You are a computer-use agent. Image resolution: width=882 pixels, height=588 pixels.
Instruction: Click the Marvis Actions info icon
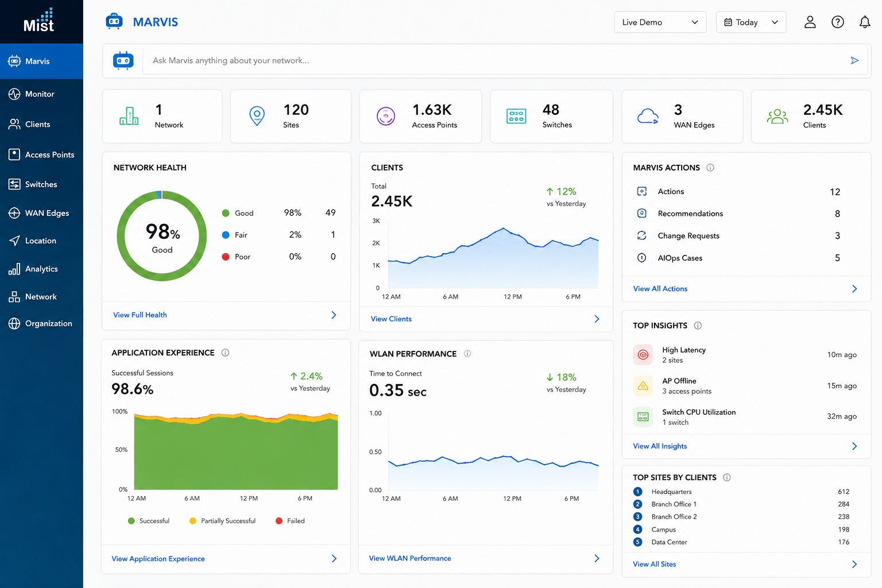pos(710,168)
